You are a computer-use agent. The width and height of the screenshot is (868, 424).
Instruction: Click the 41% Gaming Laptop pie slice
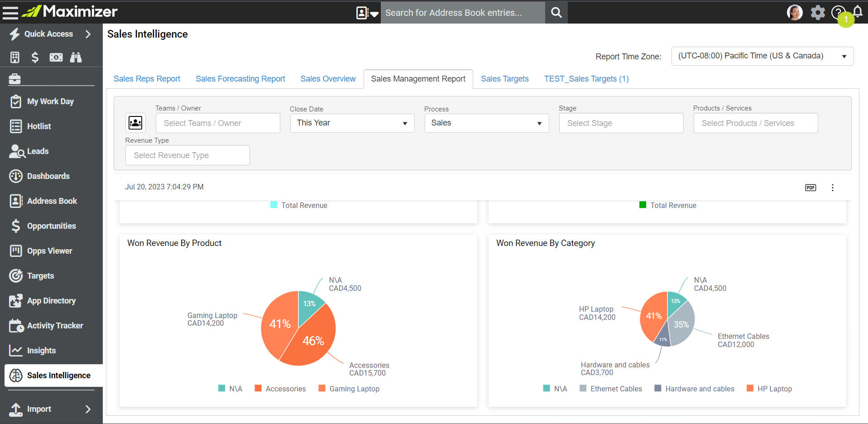tap(279, 324)
